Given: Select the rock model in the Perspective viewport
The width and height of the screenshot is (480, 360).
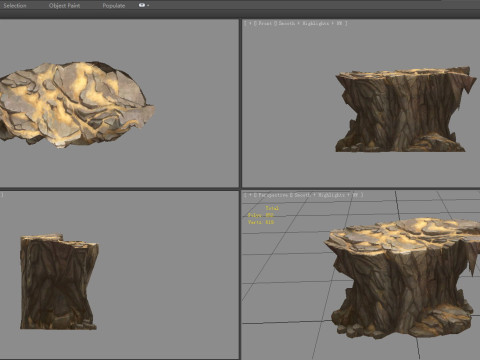Looking at the screenshot, I should point(402,278).
